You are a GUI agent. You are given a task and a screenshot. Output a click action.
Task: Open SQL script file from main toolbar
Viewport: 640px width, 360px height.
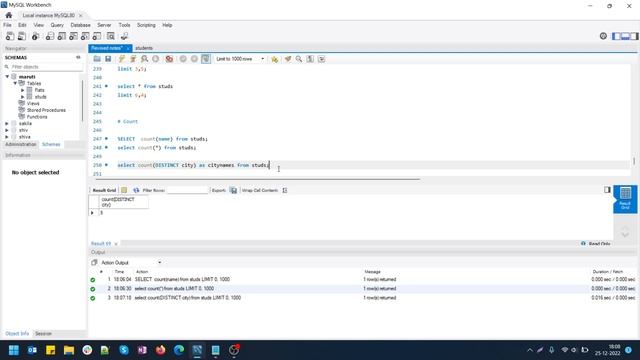22,36
